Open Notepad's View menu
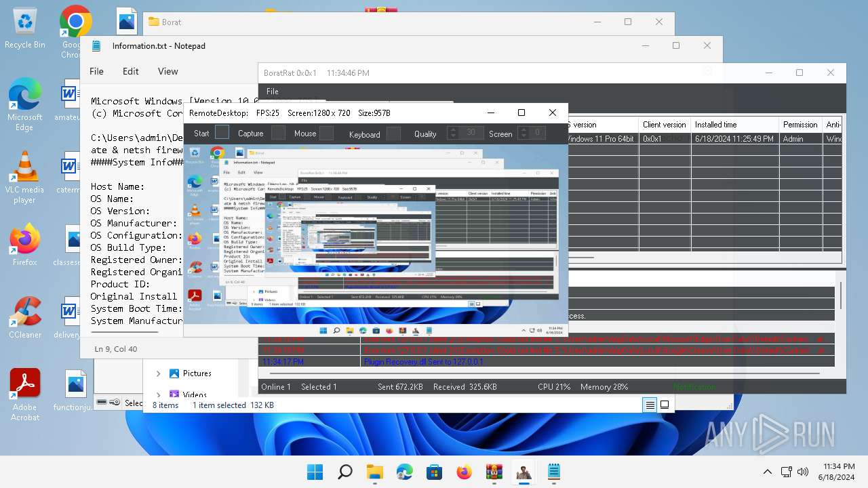This screenshot has height=488, width=868. (168, 71)
